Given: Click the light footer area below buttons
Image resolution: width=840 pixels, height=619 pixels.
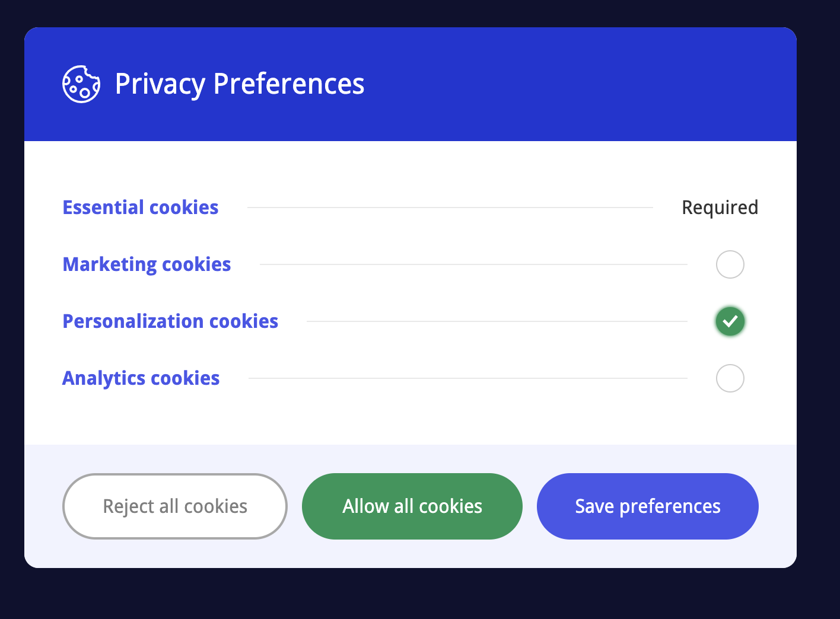Looking at the screenshot, I should pos(411,554).
